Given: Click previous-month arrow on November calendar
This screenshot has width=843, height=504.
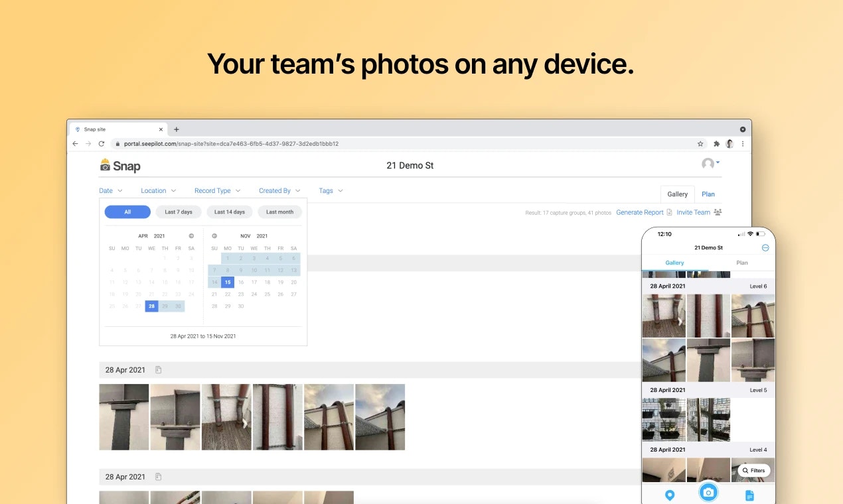Looking at the screenshot, I should [x=214, y=235].
